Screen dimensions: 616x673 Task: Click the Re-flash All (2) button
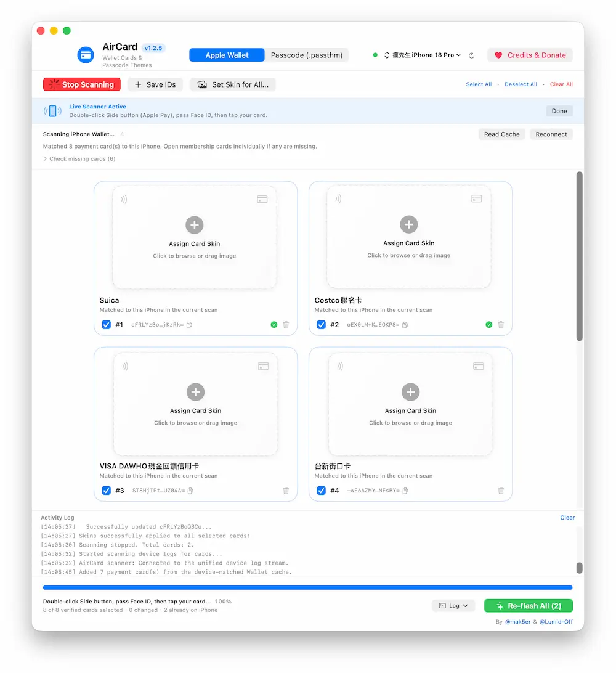click(529, 606)
